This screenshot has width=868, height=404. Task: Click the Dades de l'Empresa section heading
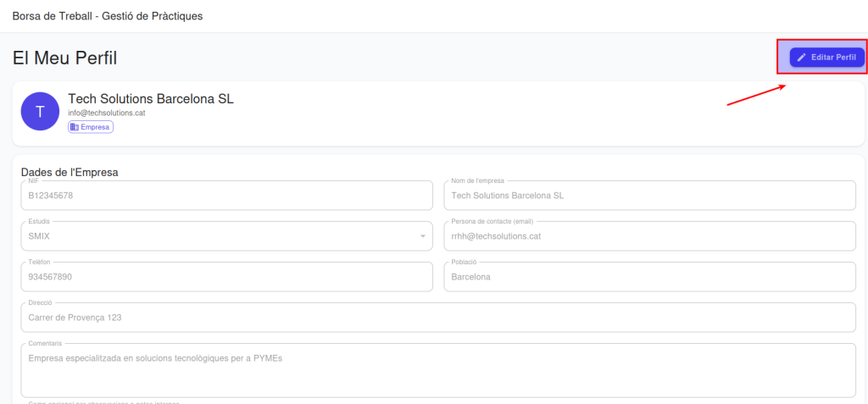[70, 172]
